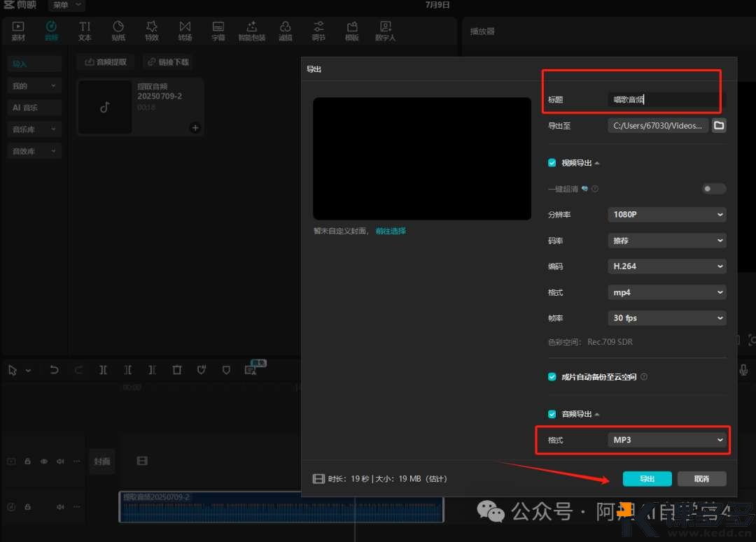This screenshot has height=542, width=756.
Task: Toggle the audio track lock icon
Action: tap(27, 507)
